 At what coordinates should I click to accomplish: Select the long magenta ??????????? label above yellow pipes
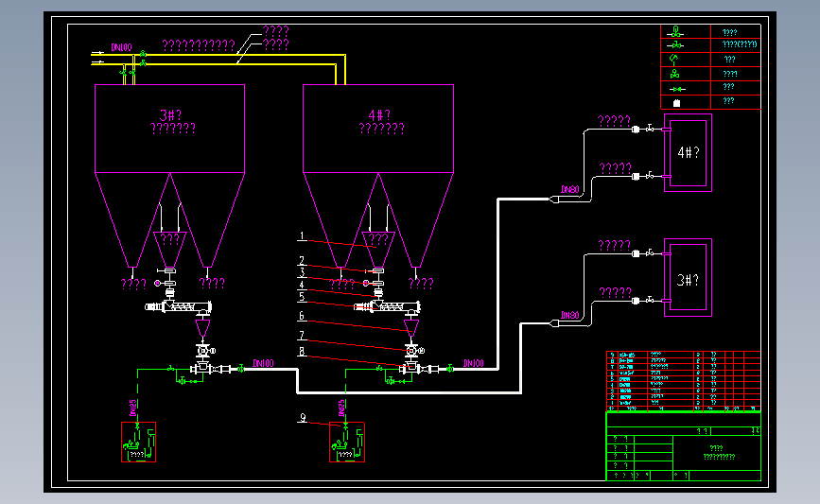[199, 45]
